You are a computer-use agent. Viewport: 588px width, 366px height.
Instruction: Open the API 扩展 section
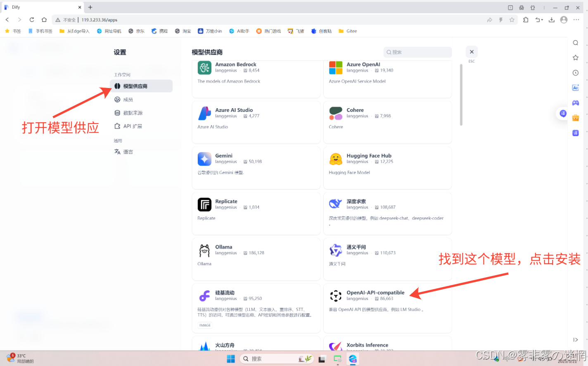pyautogui.click(x=128, y=126)
